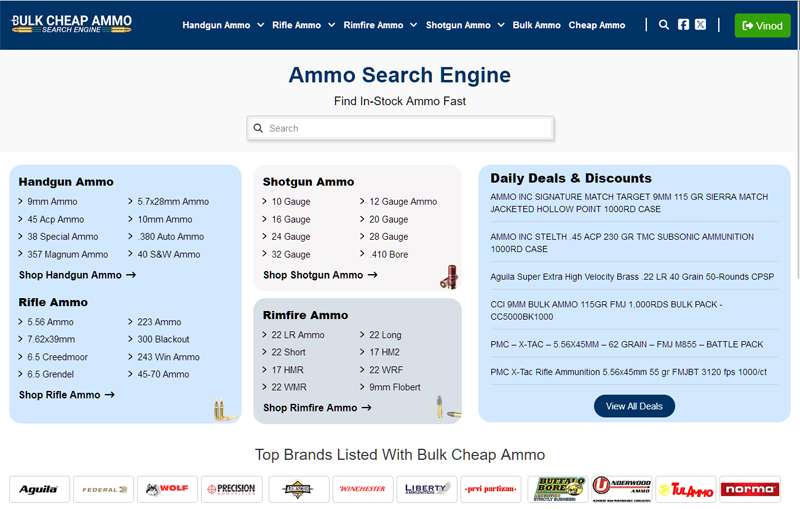800x509 pixels.
Task: Expand the Rifle Ammo dropdown chevron
Action: (x=332, y=25)
